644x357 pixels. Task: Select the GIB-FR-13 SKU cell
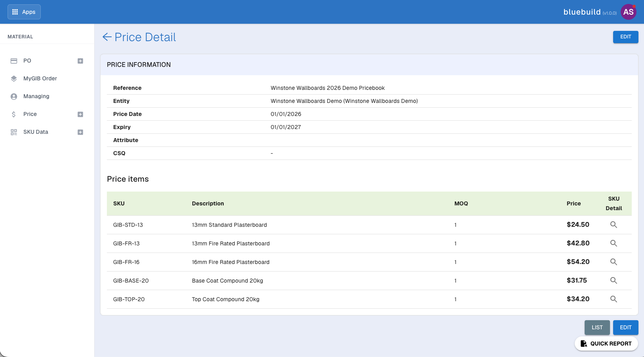coord(126,243)
